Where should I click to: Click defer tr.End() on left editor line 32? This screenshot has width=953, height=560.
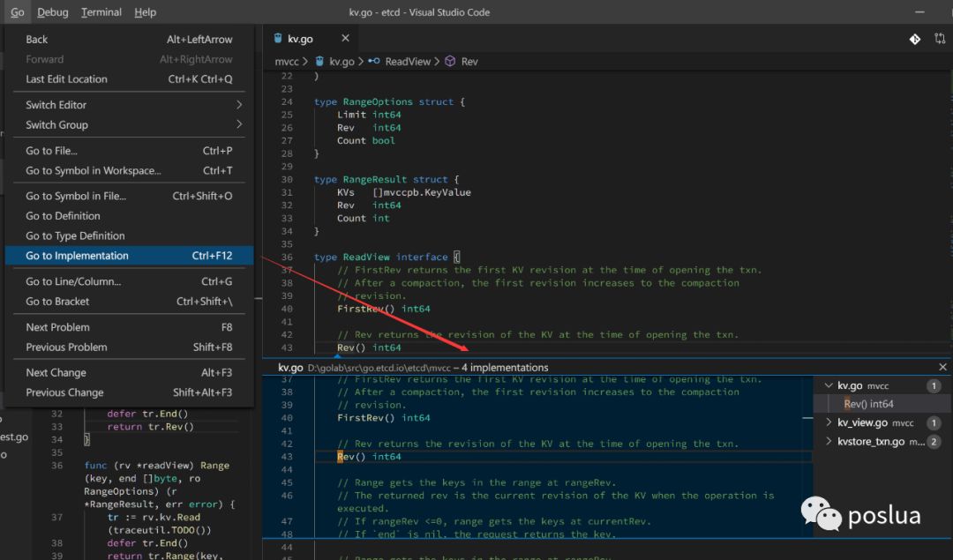click(x=147, y=414)
